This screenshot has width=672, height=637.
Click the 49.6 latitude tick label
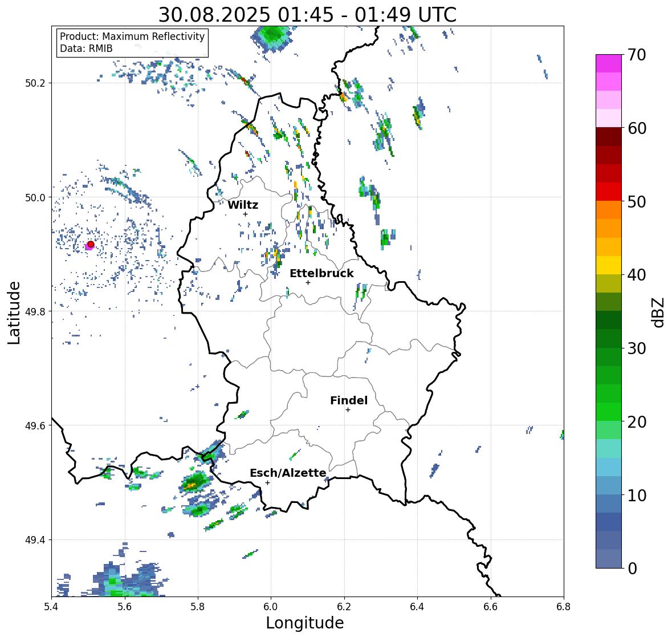pyautogui.click(x=35, y=425)
